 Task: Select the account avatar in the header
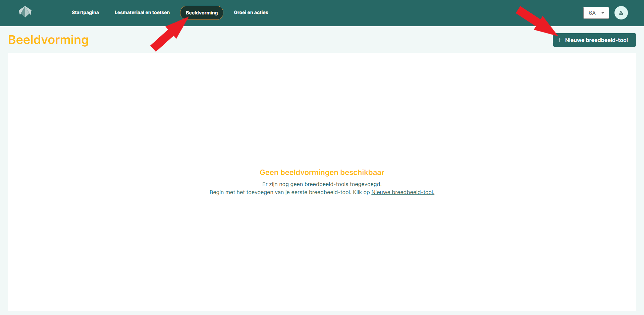(621, 12)
